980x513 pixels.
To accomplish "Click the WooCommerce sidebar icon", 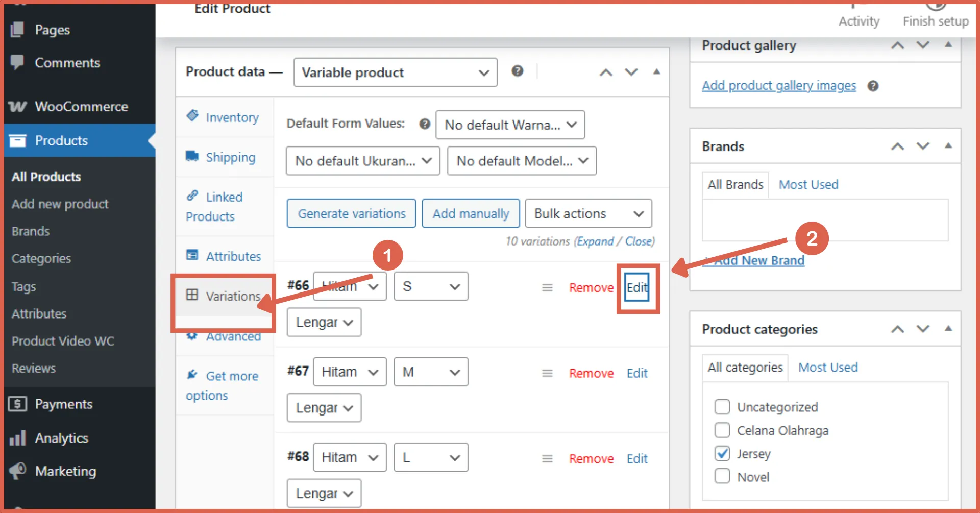I will coord(17,106).
